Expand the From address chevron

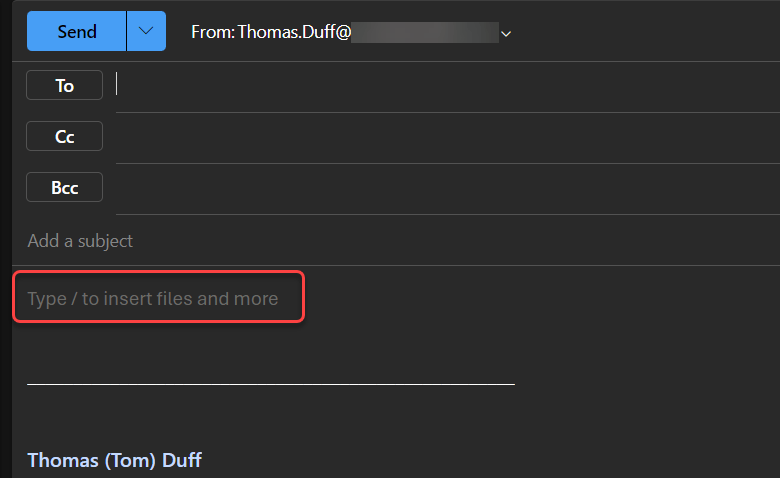(x=506, y=34)
